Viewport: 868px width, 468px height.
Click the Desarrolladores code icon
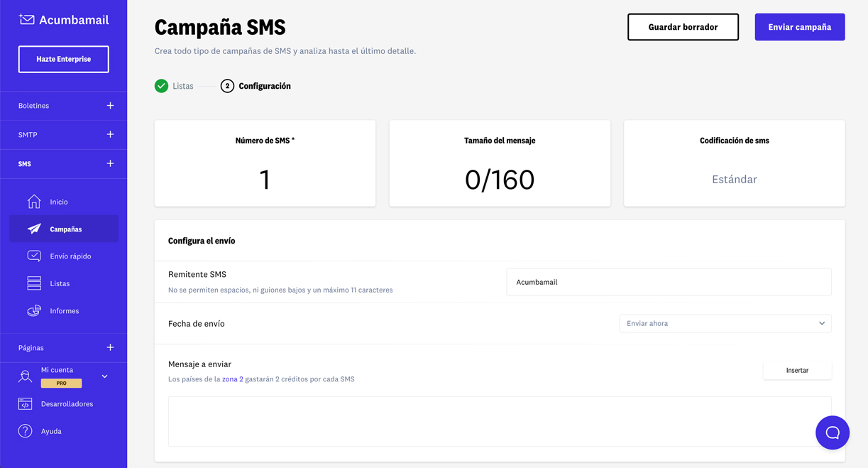tap(25, 404)
